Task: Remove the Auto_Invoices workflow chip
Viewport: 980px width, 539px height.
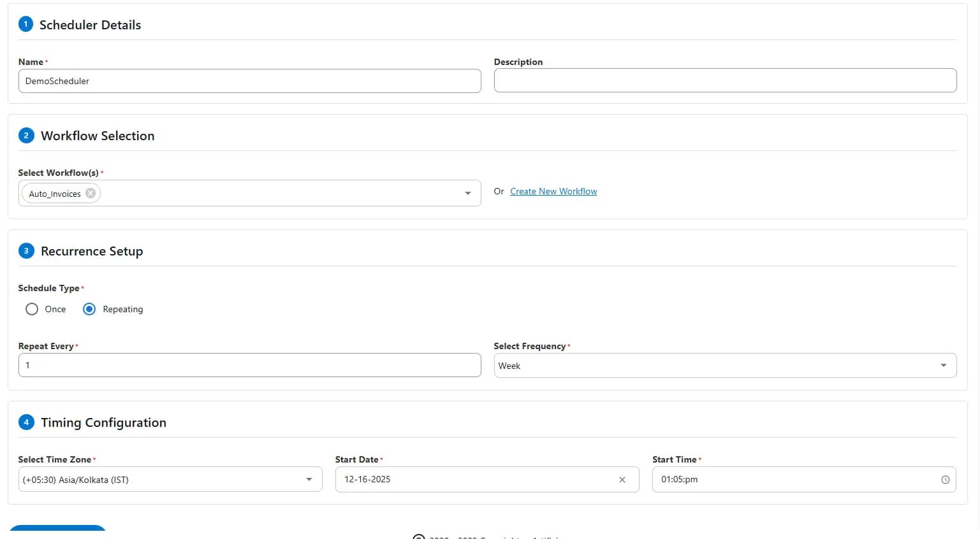Action: tap(91, 193)
